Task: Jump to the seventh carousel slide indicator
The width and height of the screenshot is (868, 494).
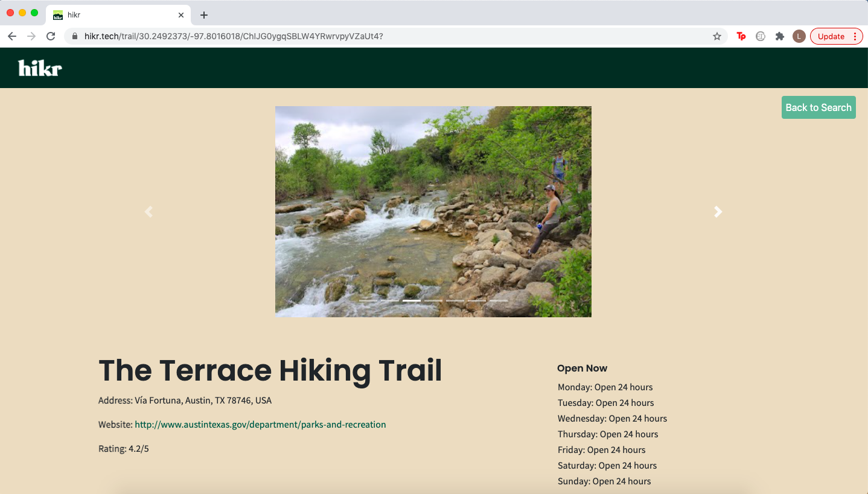Action: tap(499, 300)
